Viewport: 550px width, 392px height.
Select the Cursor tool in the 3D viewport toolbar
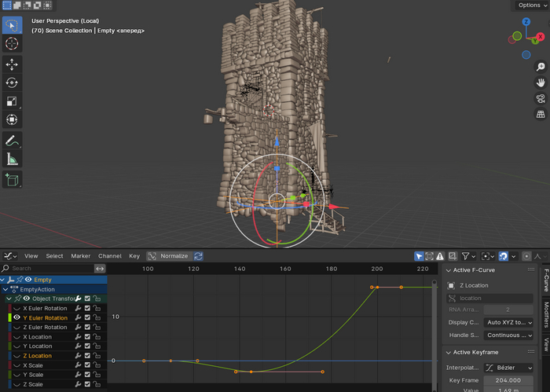coord(12,43)
